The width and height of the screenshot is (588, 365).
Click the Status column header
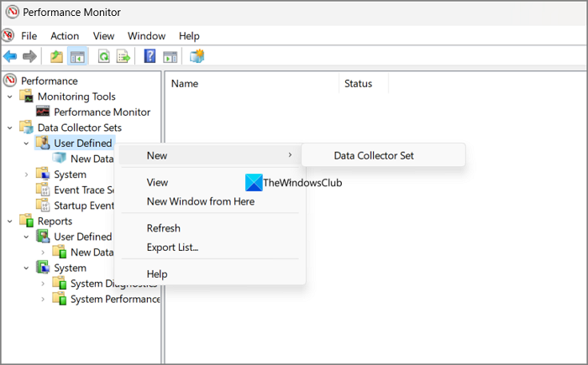(x=364, y=83)
